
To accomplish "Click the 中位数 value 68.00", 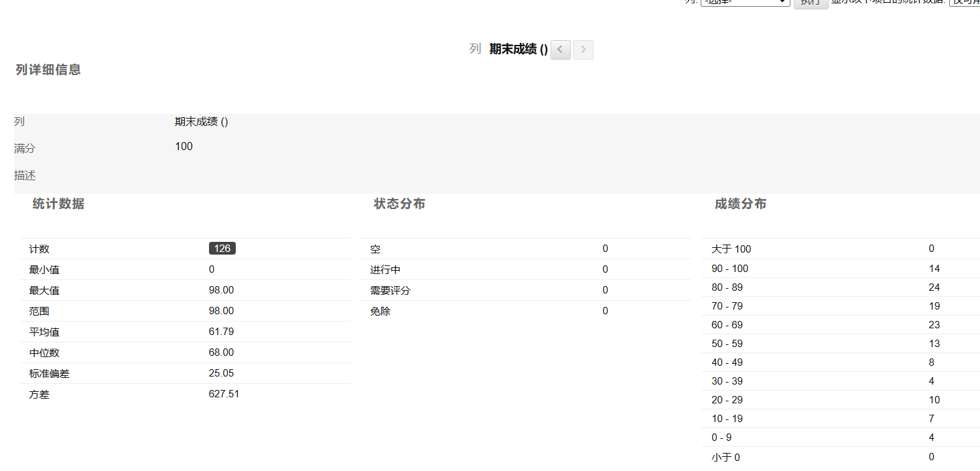I will [221, 352].
